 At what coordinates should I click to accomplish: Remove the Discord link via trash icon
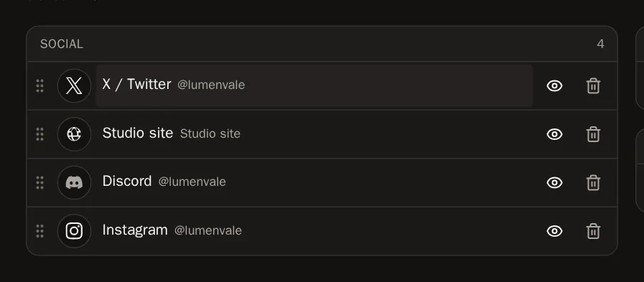(593, 183)
